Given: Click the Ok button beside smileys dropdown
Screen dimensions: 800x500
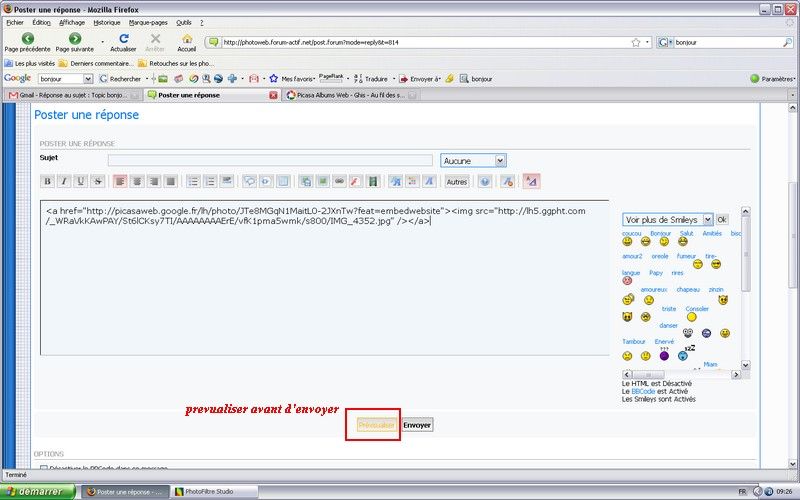Looking at the screenshot, I should 722,219.
